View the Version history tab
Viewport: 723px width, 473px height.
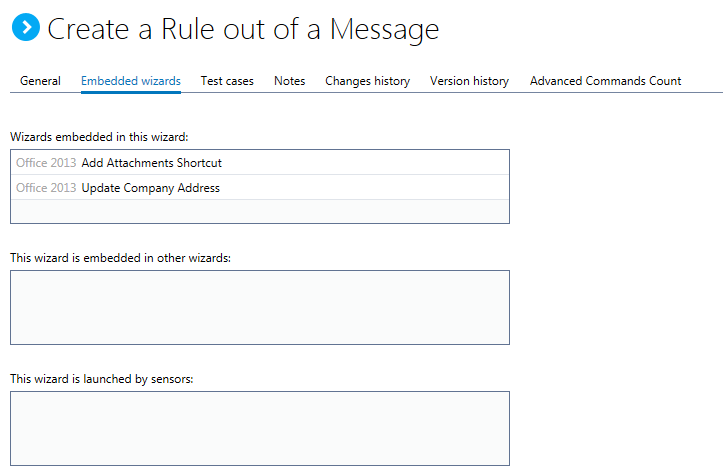click(469, 81)
